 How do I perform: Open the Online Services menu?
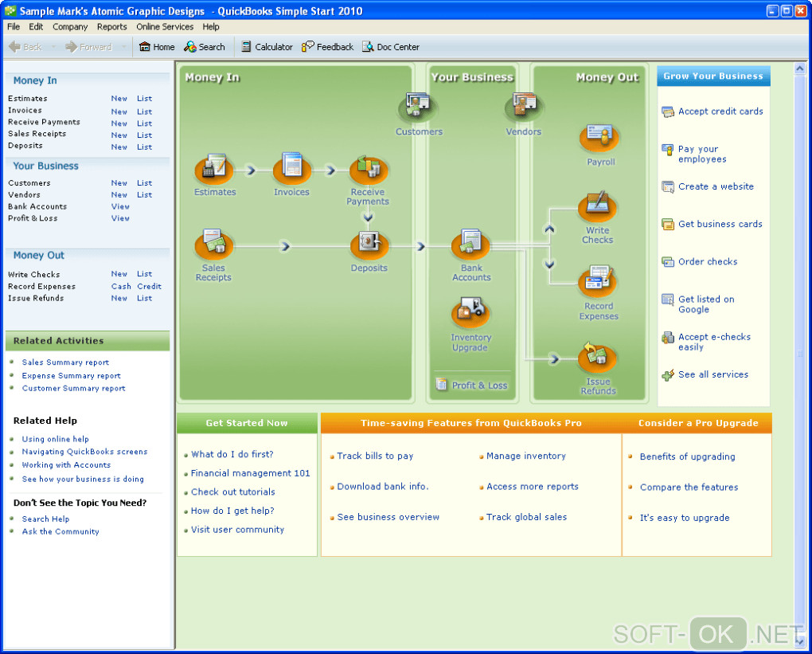coord(165,26)
